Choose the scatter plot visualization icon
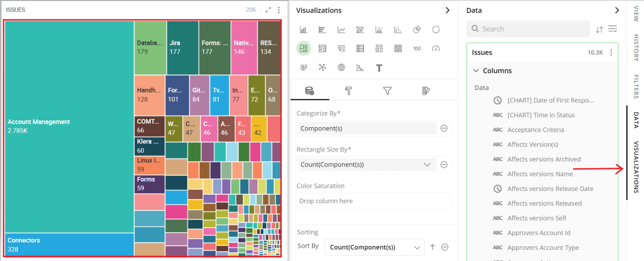This screenshot has height=261, width=644. coord(398,30)
